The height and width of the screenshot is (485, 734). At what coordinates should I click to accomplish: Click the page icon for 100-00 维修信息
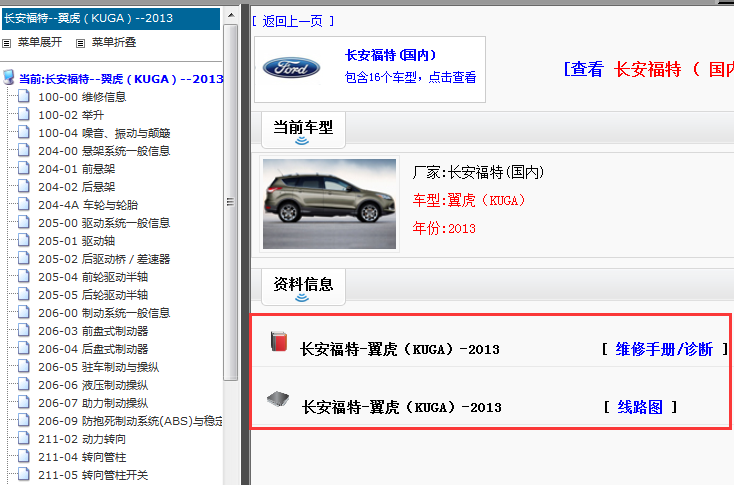click(24, 96)
